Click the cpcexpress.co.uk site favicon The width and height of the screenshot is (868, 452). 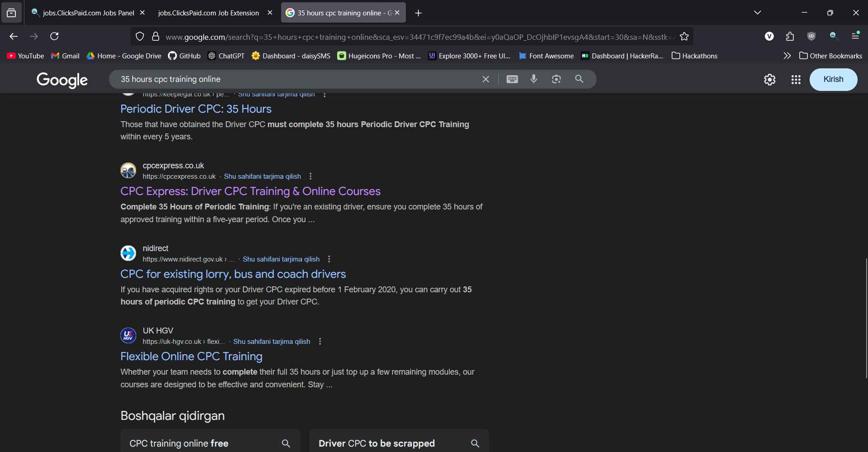[129, 171]
